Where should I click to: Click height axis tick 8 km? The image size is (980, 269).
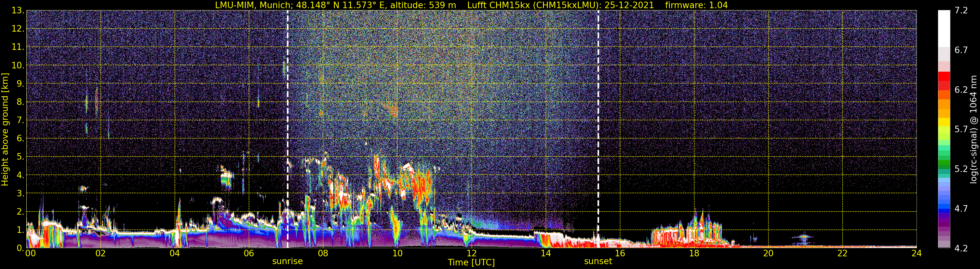(20, 102)
